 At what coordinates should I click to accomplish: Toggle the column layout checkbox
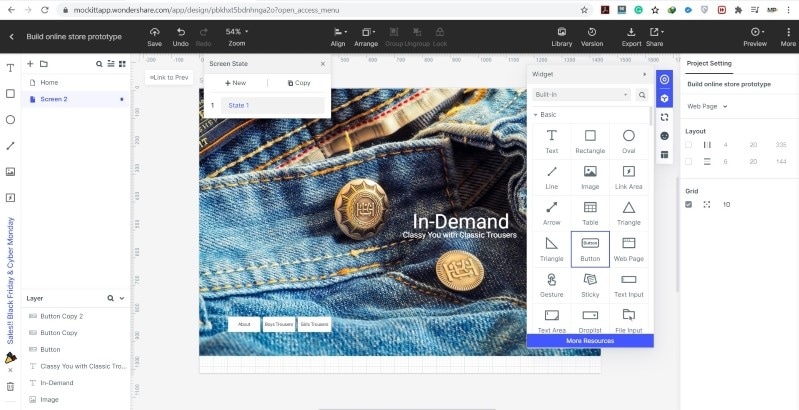(688, 144)
